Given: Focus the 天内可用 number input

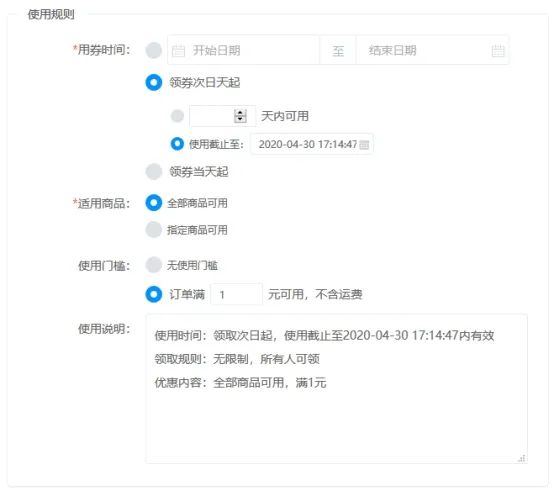Looking at the screenshot, I should (223, 116).
